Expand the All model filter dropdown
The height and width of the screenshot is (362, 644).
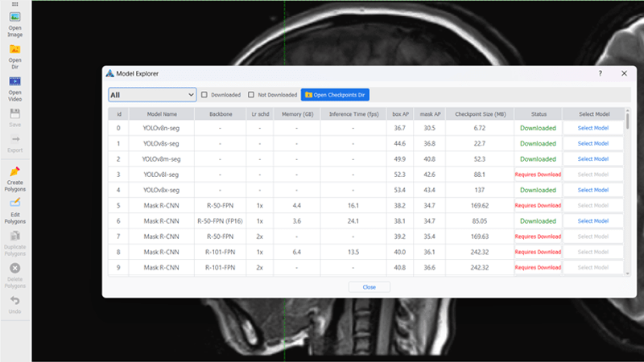(152, 95)
